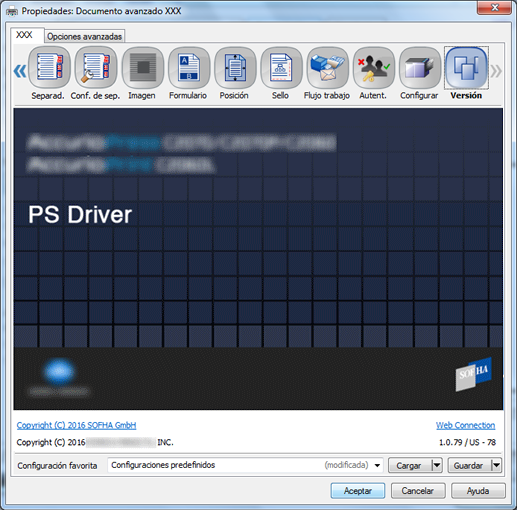Open the Separad. icon panel
517x510 pixels.
[x=49, y=68]
